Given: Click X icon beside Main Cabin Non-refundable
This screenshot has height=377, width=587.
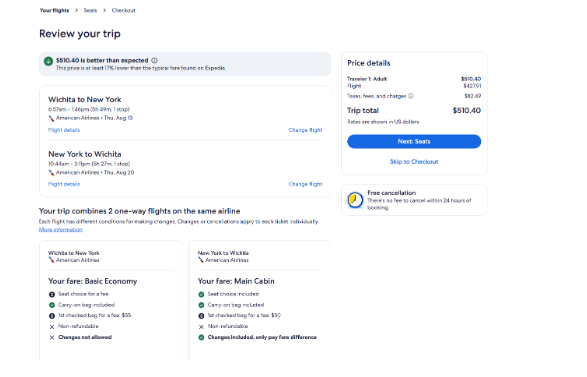Looking at the screenshot, I should click(x=201, y=327).
